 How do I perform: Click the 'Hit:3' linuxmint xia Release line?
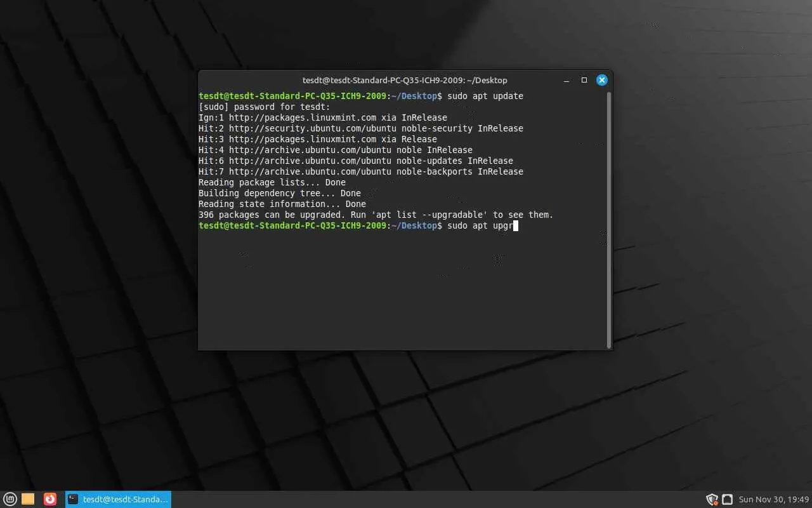(318, 140)
